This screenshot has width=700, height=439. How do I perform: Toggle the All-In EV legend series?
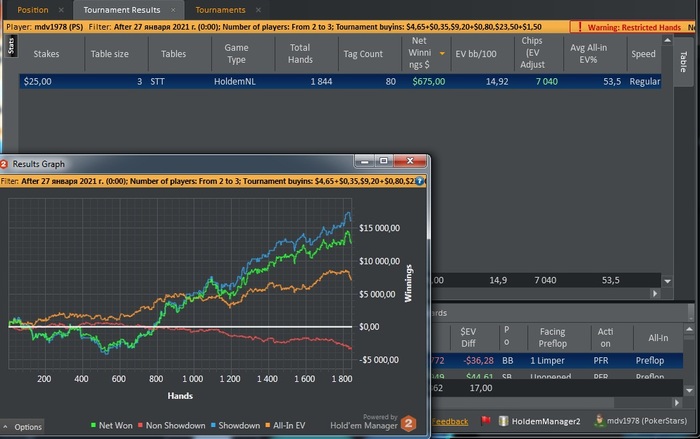point(285,426)
